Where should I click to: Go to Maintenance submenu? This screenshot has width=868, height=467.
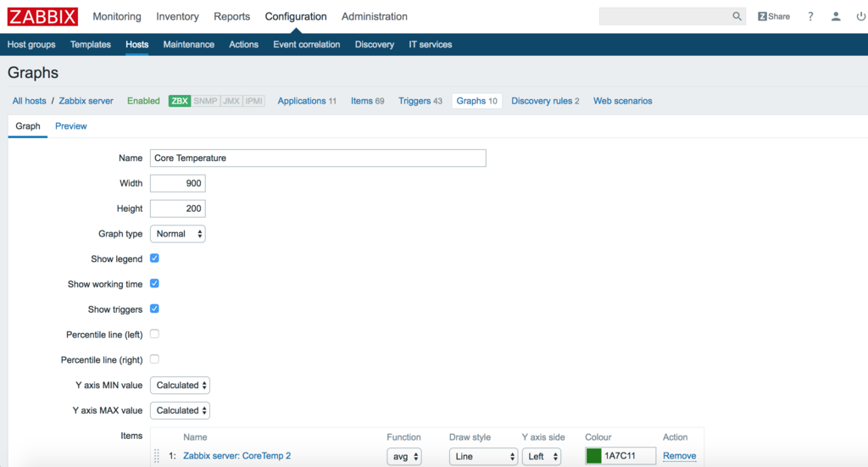click(x=189, y=44)
